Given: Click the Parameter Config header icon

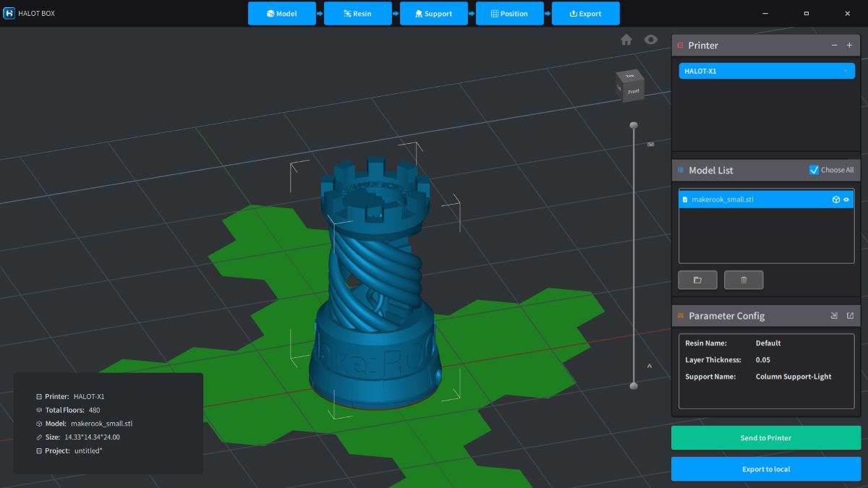Looking at the screenshot, I should 680,316.
